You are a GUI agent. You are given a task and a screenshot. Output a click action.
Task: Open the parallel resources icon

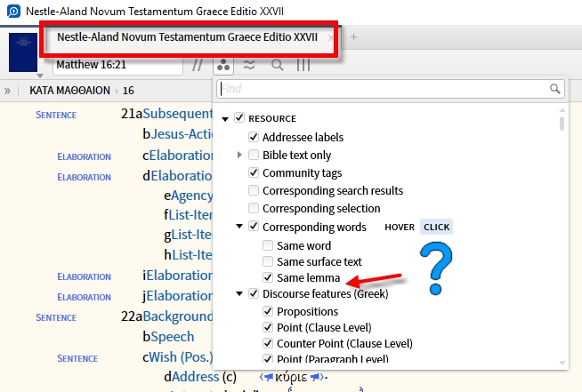[197, 65]
